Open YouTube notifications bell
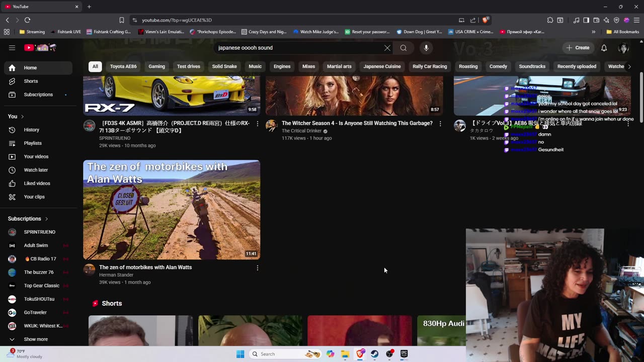Image resolution: width=644 pixels, height=362 pixels. (x=604, y=48)
